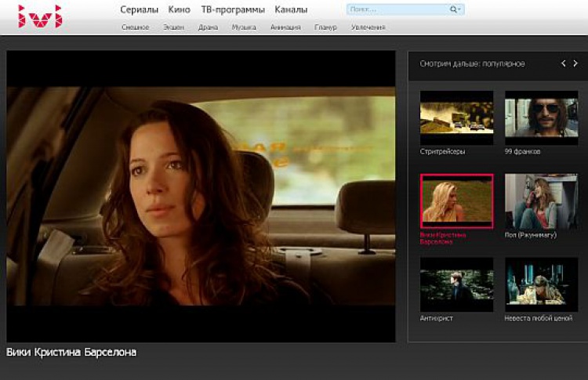Open the Кино menu
This screenshot has width=588, height=380.
[179, 9]
